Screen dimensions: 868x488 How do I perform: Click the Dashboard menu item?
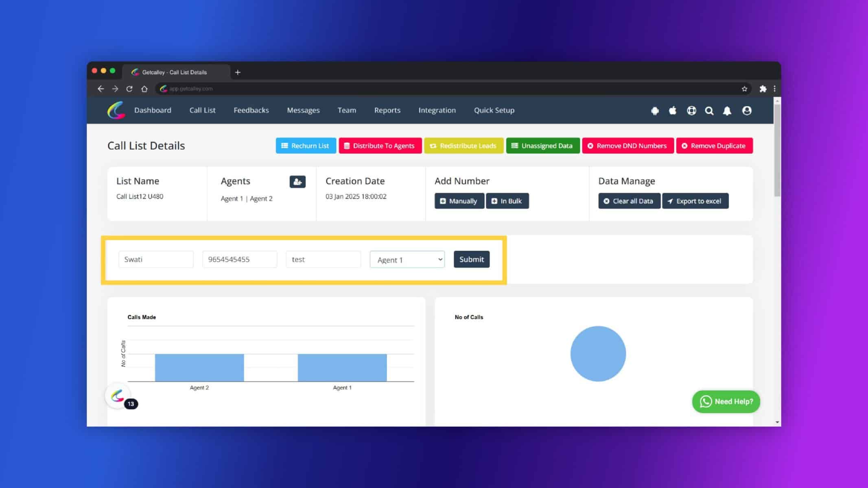[x=152, y=110]
